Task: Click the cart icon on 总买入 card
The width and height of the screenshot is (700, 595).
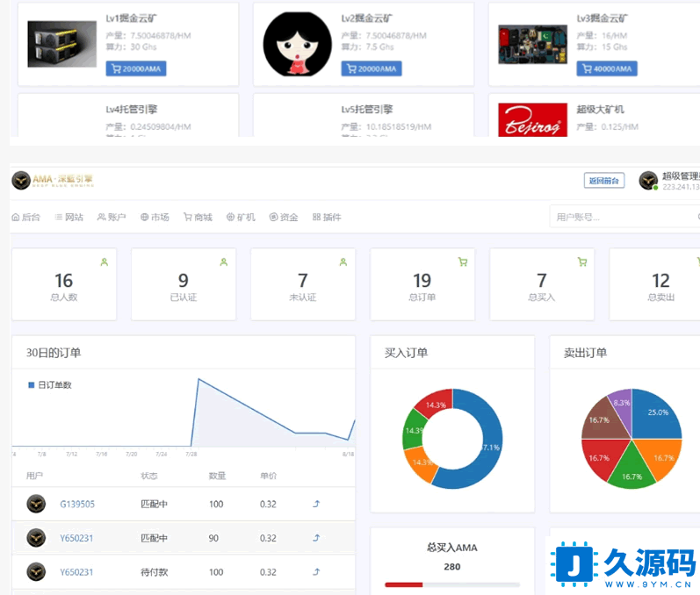Action: click(x=582, y=262)
